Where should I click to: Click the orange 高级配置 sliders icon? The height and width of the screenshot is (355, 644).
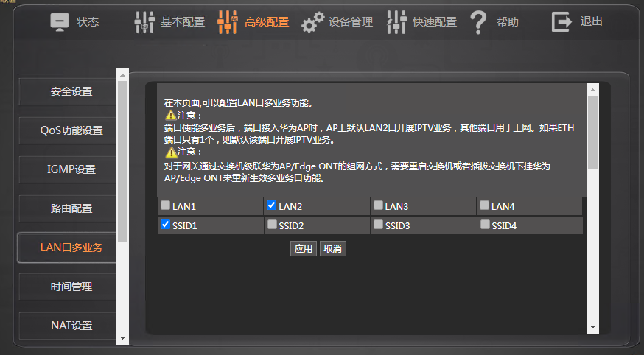[x=228, y=22]
